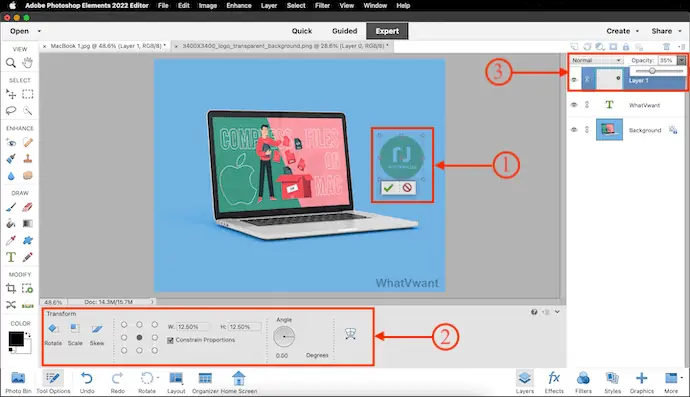The width and height of the screenshot is (690, 397).
Task: Collapse tool options with chevron
Action: coord(557,312)
